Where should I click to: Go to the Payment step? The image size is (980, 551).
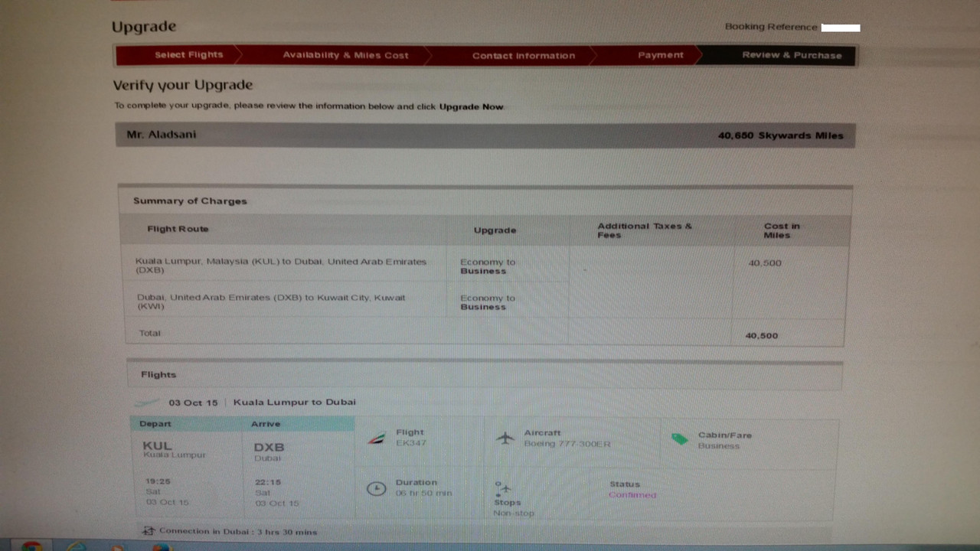[660, 55]
